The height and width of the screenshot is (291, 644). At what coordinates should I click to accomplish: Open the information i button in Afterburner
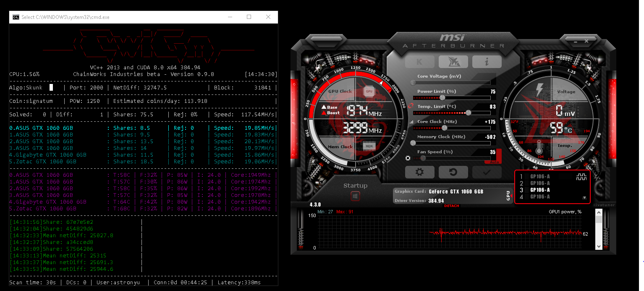[x=487, y=62]
